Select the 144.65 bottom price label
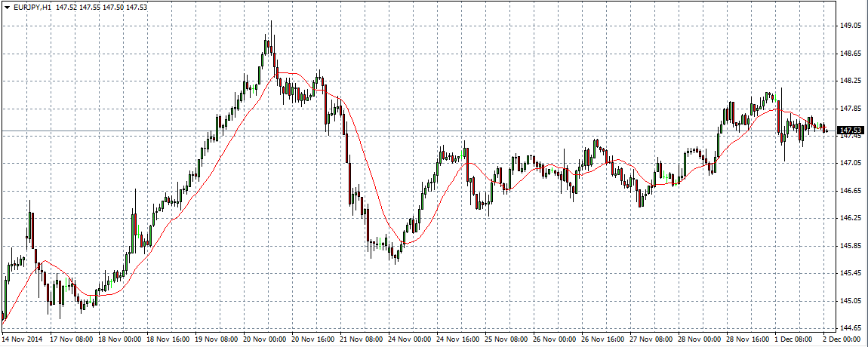Image resolution: width=868 pixels, height=347 pixels. click(850, 328)
